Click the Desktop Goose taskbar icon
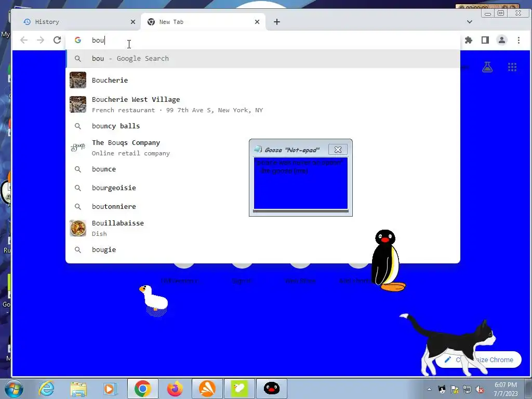Image resolution: width=532 pixels, height=399 pixels. [239, 389]
